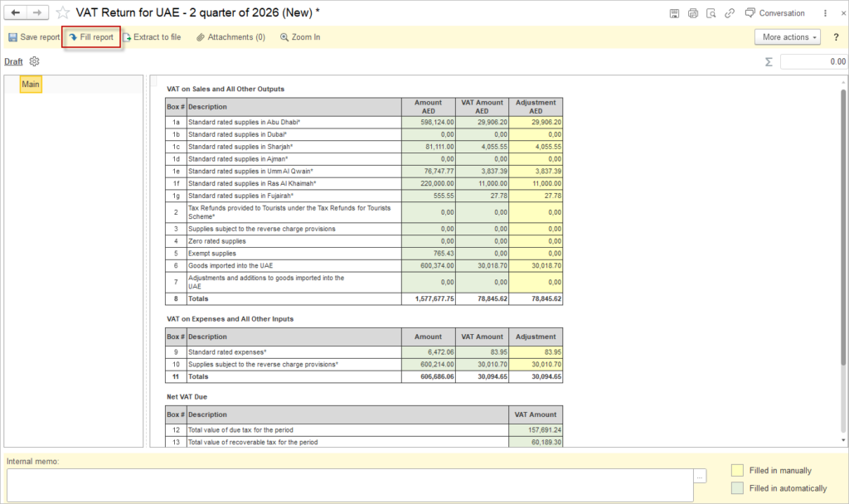Image resolution: width=849 pixels, height=504 pixels.
Task: Click the save diskette icon at top right
Action: 674,13
